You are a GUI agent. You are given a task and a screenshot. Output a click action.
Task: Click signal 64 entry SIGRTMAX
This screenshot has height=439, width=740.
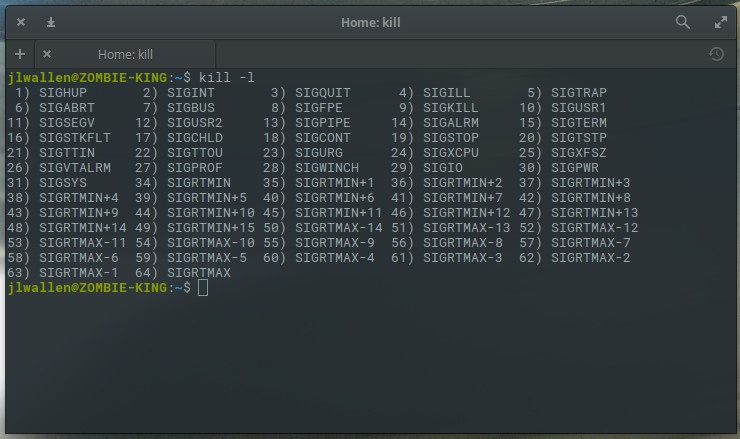pyautogui.click(x=199, y=273)
